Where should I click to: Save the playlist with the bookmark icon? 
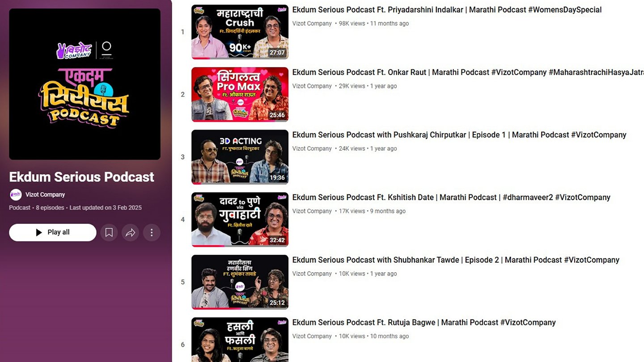tap(109, 232)
